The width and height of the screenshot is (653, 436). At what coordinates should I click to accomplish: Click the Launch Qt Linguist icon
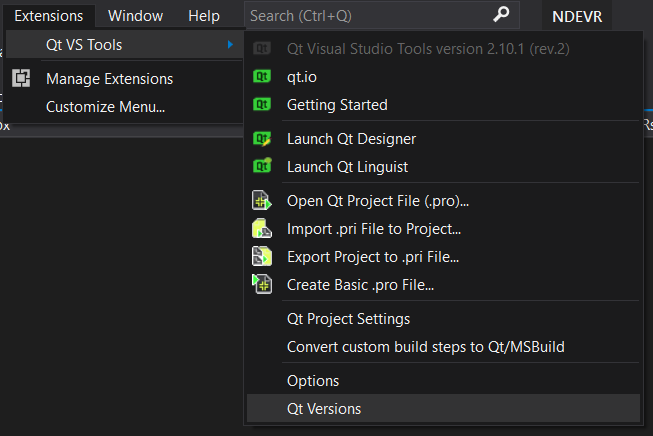[x=262, y=166]
